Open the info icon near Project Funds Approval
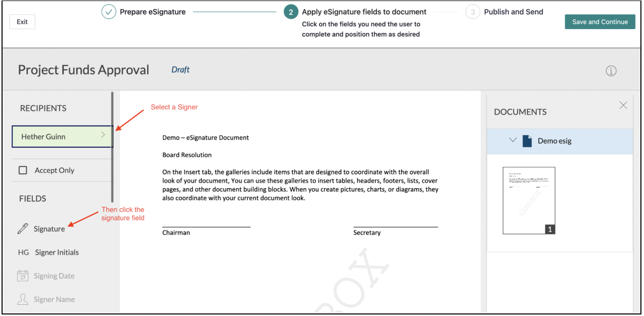Viewport: 644px width, 316px height. click(611, 71)
